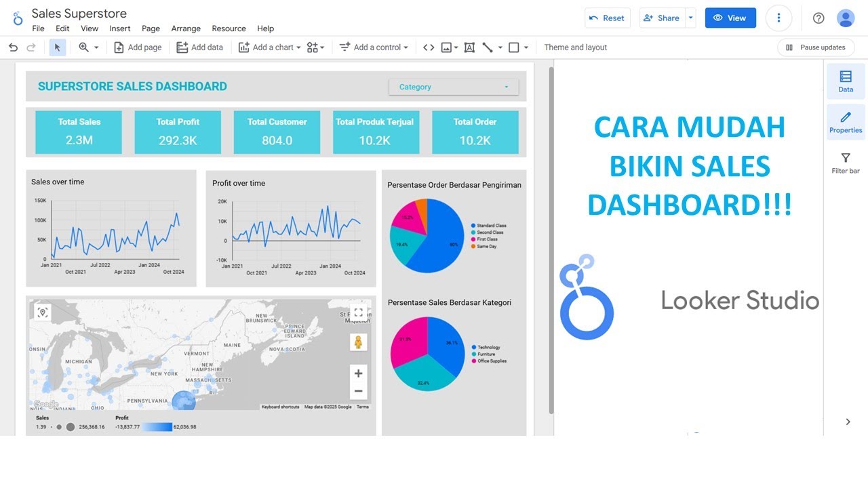The height and width of the screenshot is (488, 868).
Task: Click the Office Supplies legend entry
Action: pos(489,361)
